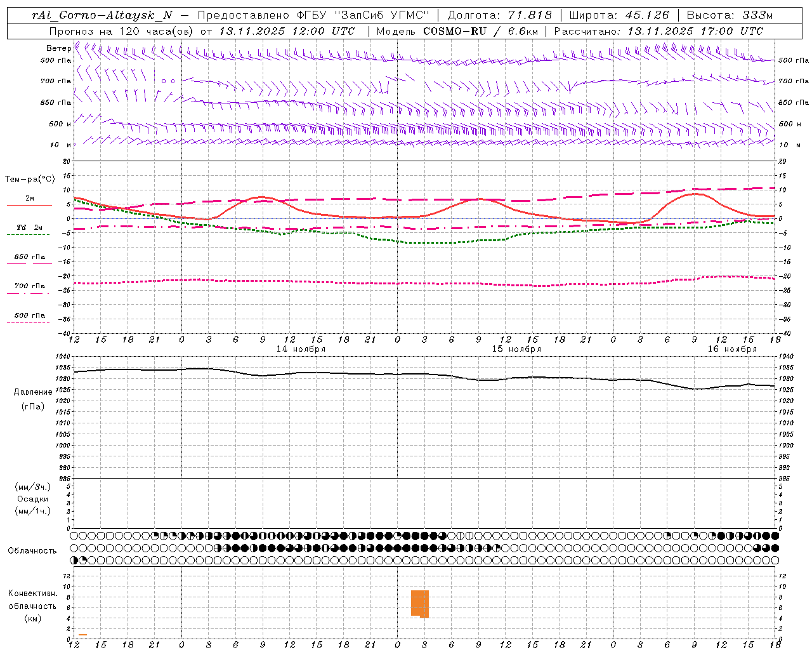Image resolution: width=812 pixels, height=650 pixels.
Task: Click the provider text ФГБУ "ЗапСиб УГМС"
Action: coord(363,15)
